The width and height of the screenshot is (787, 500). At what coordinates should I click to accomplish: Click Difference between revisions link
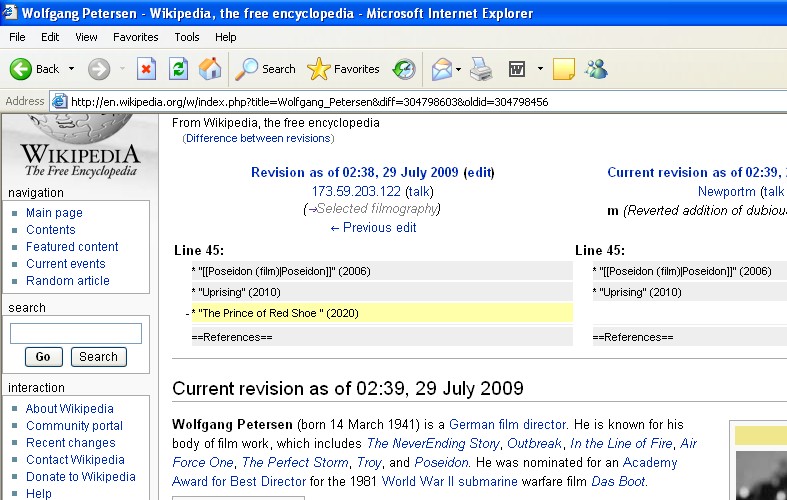click(258, 139)
